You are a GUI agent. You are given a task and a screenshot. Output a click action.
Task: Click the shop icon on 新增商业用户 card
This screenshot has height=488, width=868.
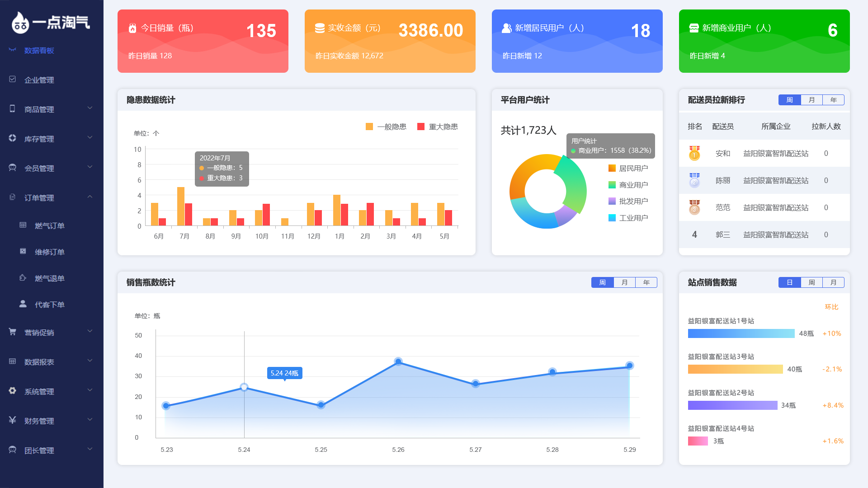pos(694,28)
